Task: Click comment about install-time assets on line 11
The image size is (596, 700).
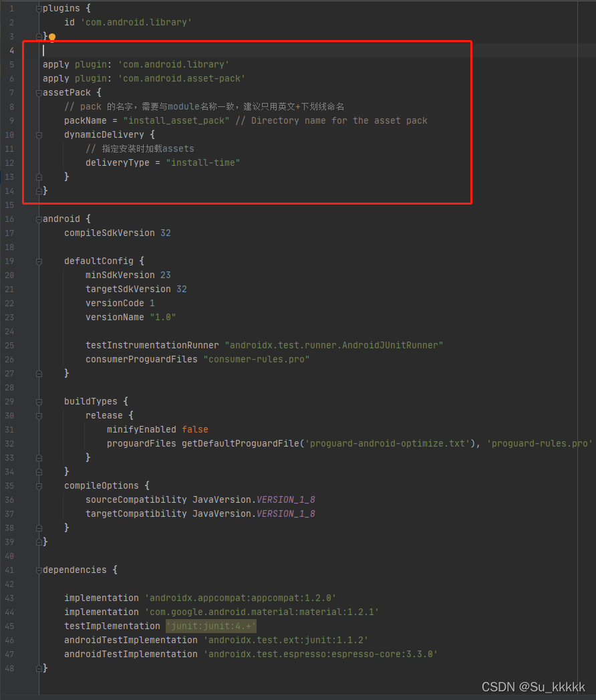Action: 140,148
